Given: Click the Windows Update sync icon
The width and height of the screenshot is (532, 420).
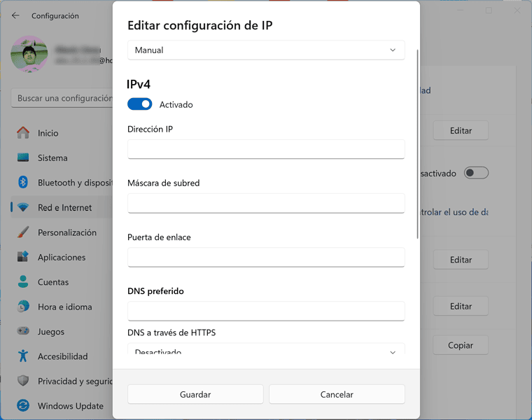Looking at the screenshot, I should pos(23,405).
